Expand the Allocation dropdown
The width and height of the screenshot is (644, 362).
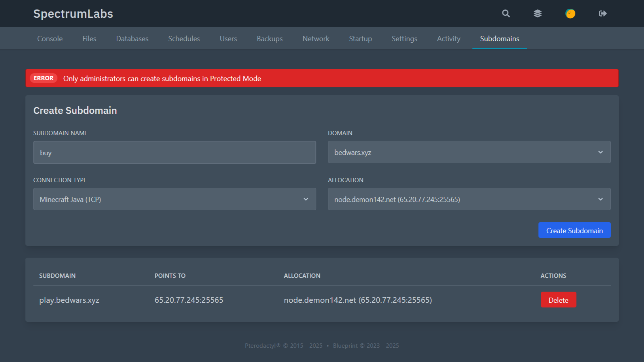coord(469,199)
